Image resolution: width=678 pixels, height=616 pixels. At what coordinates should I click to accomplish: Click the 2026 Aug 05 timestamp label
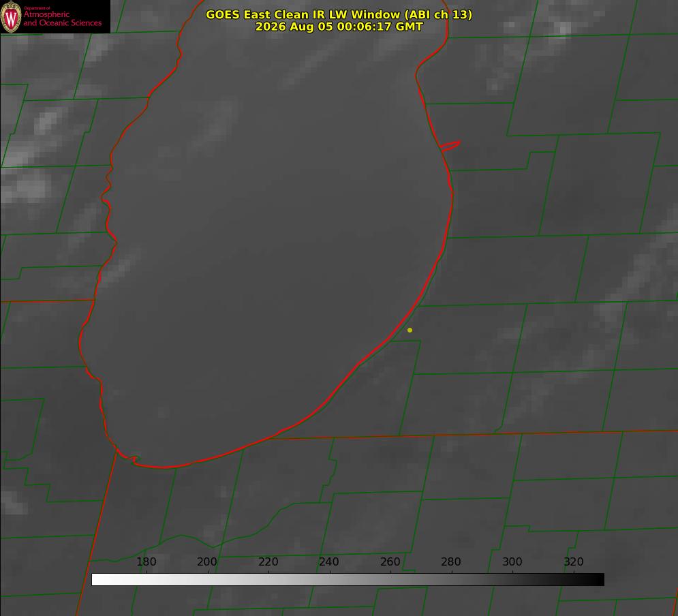point(339,27)
